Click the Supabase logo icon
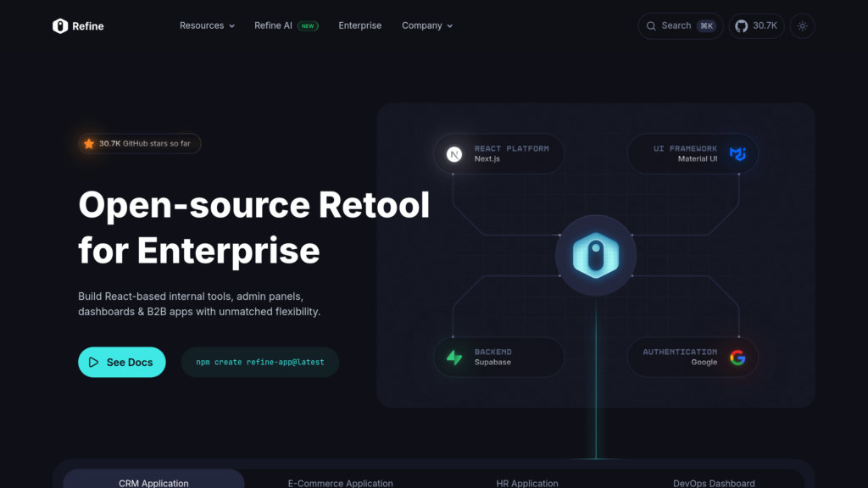This screenshot has height=488, width=868. coord(454,358)
